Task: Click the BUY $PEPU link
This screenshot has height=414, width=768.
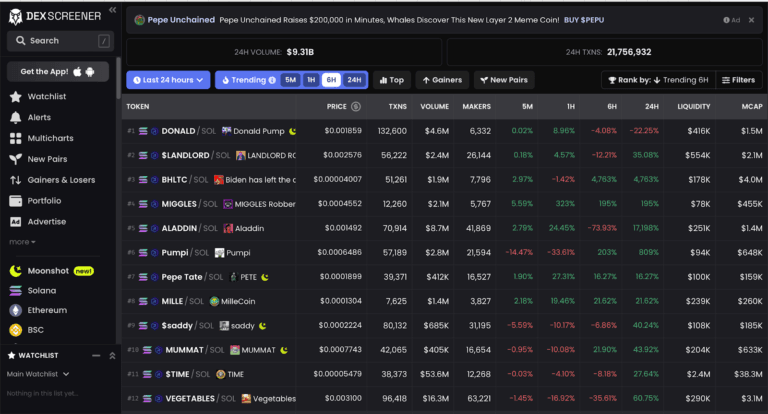Action: (x=584, y=20)
